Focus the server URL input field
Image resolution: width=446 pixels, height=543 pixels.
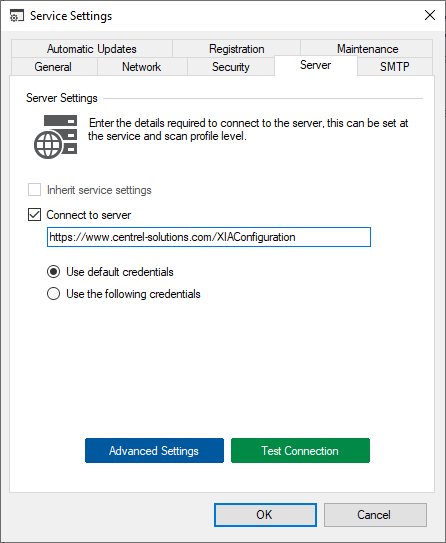pyautogui.click(x=209, y=237)
